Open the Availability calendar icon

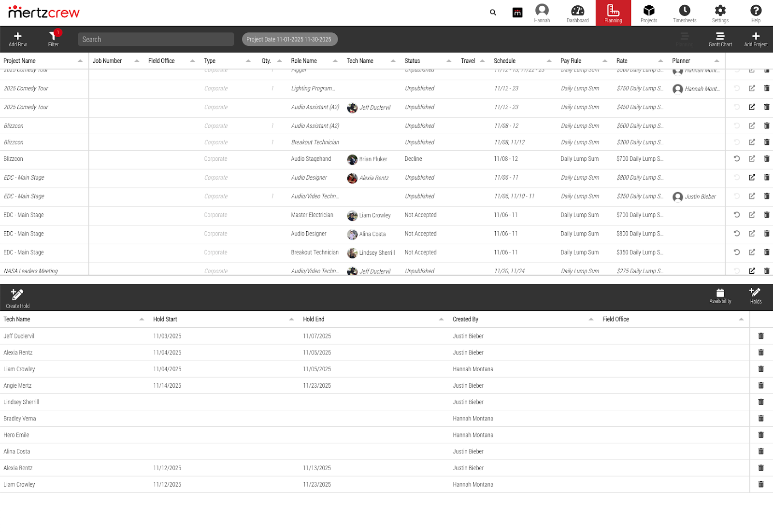coord(720,294)
